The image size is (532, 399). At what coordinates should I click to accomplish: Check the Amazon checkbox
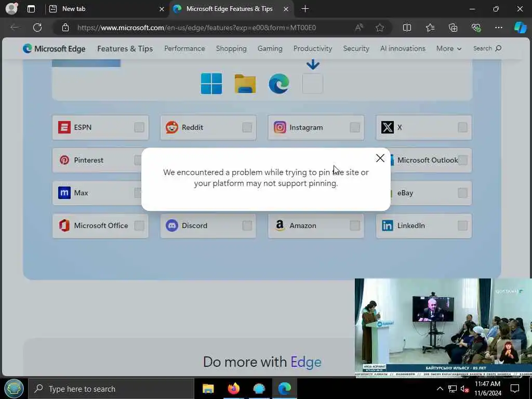(x=355, y=225)
